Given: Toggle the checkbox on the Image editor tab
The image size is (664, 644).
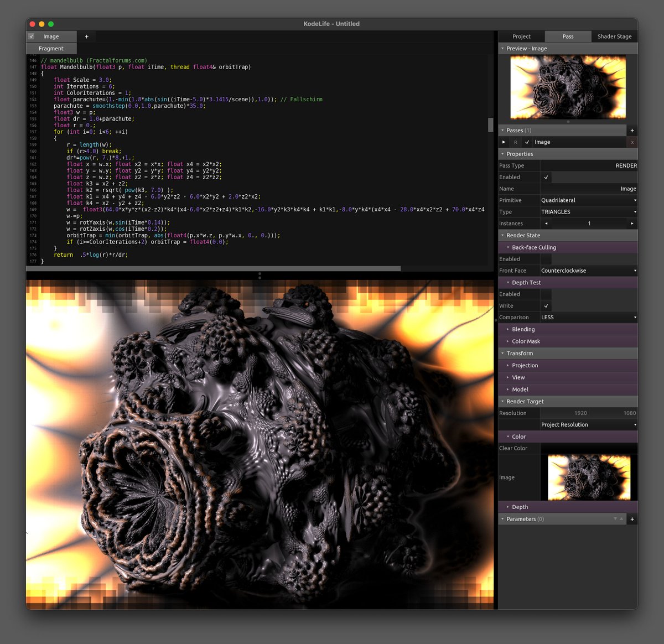Looking at the screenshot, I should [x=32, y=37].
